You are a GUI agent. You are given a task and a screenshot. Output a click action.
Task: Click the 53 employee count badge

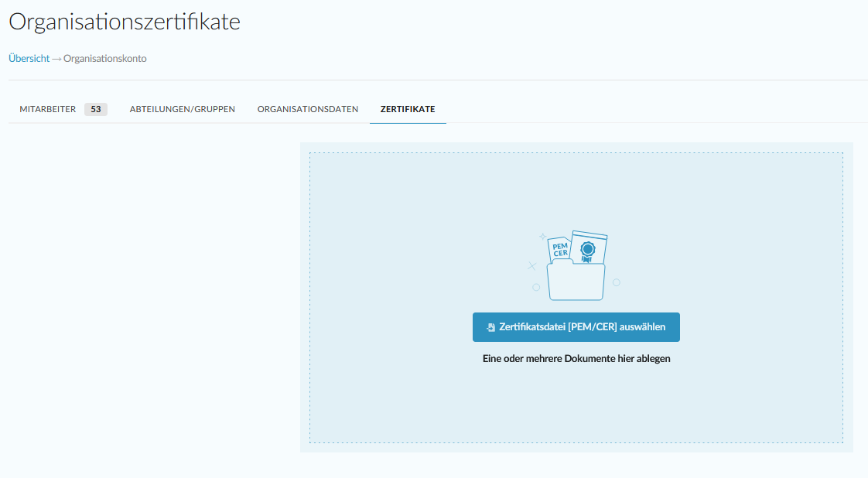(96, 109)
